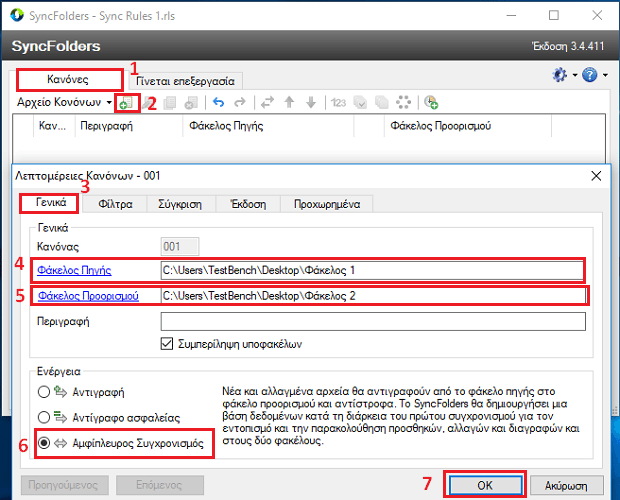Click the Καν... column header
Viewport: 620px width, 500px height.
[x=54, y=126]
